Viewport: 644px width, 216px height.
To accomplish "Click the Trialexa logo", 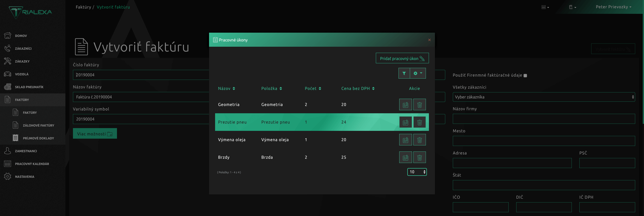I will coord(30,12).
